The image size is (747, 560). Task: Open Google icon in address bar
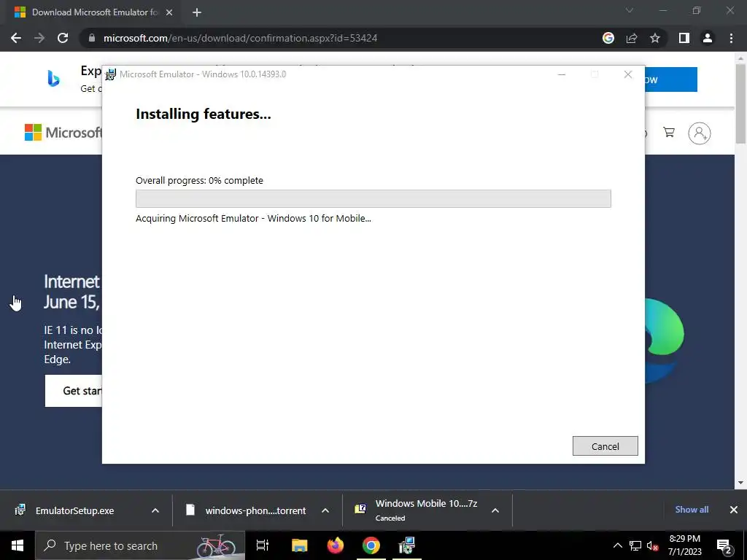click(x=608, y=38)
